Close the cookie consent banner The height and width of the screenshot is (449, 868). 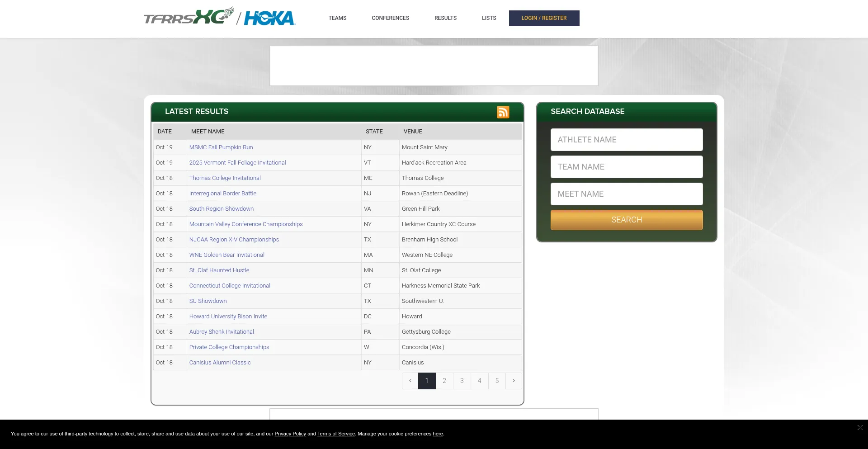[x=860, y=428]
